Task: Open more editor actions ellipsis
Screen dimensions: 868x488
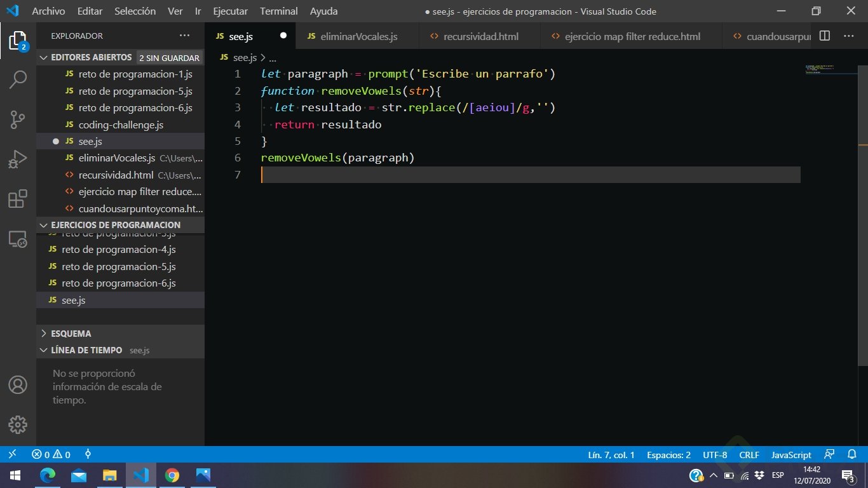Action: [850, 36]
